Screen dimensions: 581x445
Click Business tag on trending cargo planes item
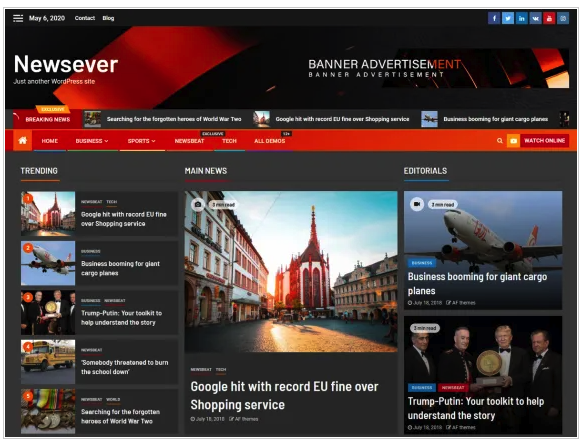pos(90,251)
